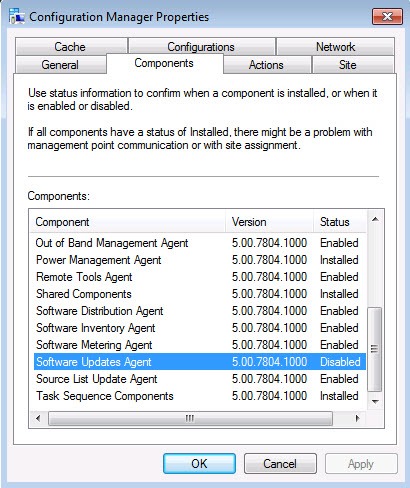Open the Actions tab
The width and height of the screenshot is (410, 488).
(x=266, y=64)
